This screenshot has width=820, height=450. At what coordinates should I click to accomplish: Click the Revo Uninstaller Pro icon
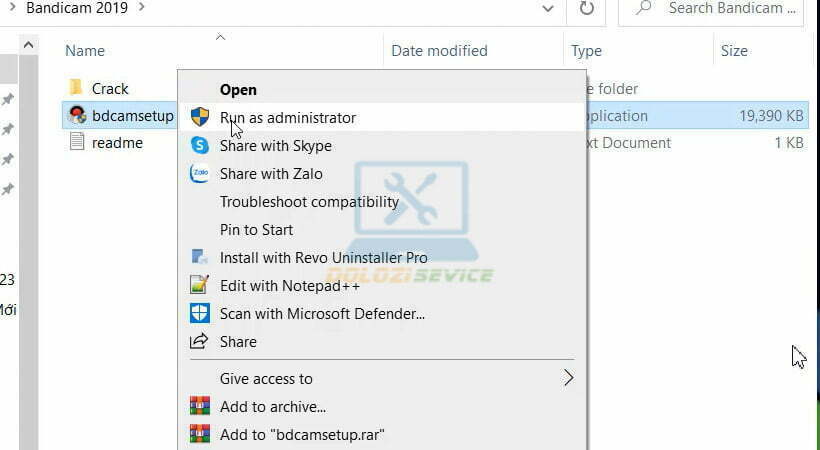coord(199,257)
